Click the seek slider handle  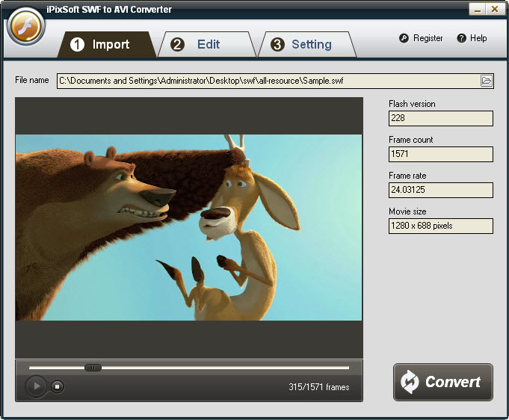point(93,368)
